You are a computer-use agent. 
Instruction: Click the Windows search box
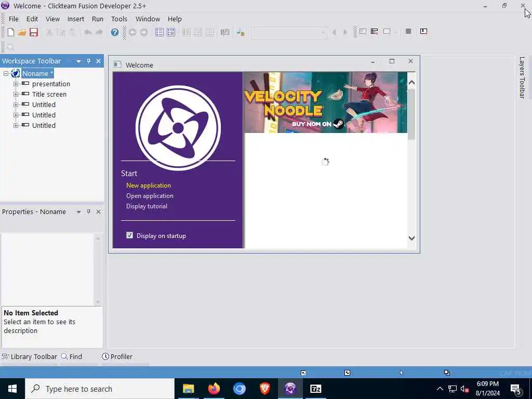[x=100, y=389]
